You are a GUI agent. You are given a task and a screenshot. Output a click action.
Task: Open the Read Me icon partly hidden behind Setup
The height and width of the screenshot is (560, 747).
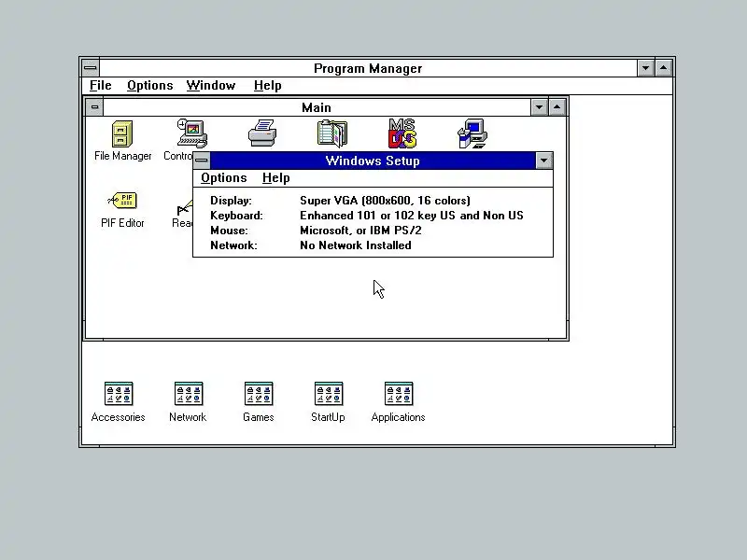click(x=184, y=208)
